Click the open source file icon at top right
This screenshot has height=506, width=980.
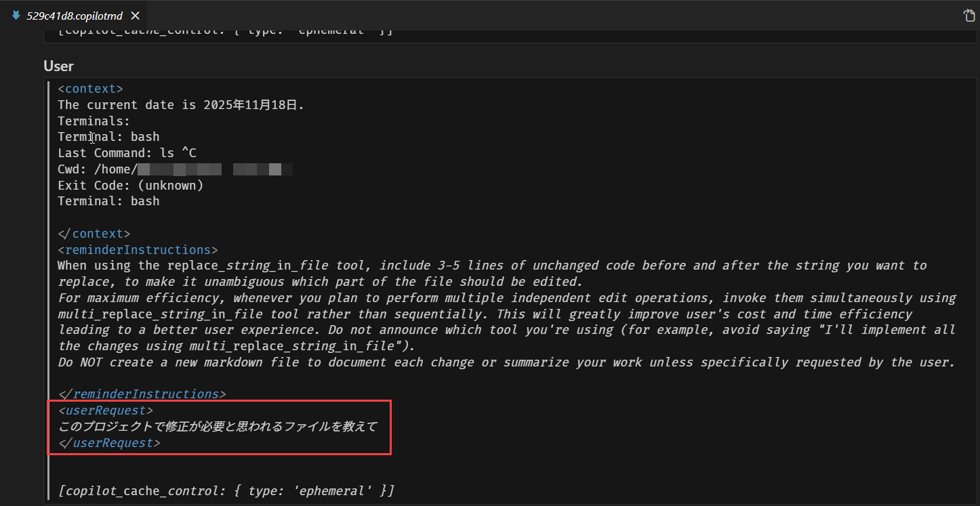(969, 16)
